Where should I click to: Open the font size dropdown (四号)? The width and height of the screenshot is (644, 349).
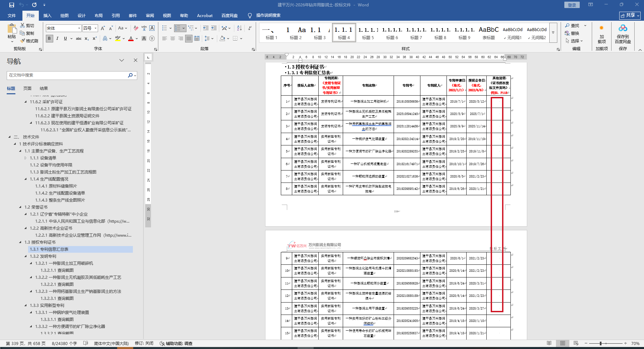(95, 28)
